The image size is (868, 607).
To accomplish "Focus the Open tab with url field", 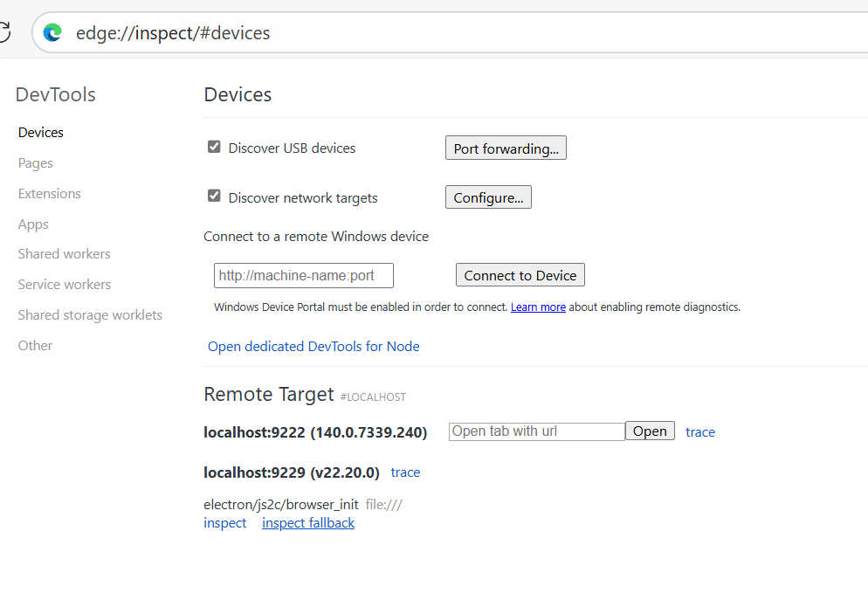I will (537, 431).
